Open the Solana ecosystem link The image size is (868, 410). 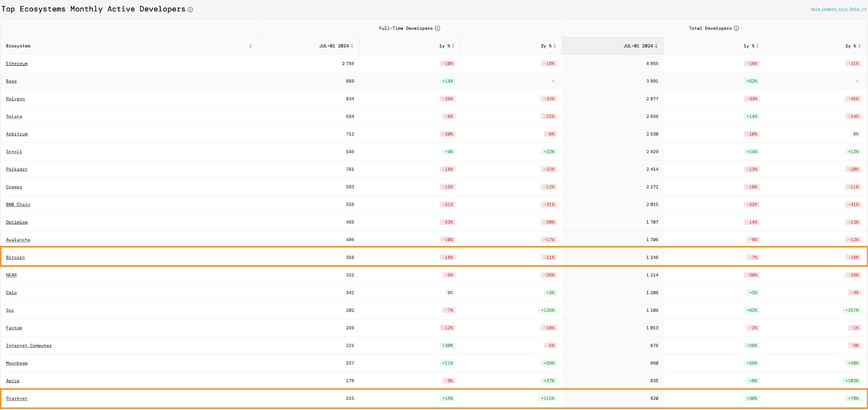click(14, 116)
